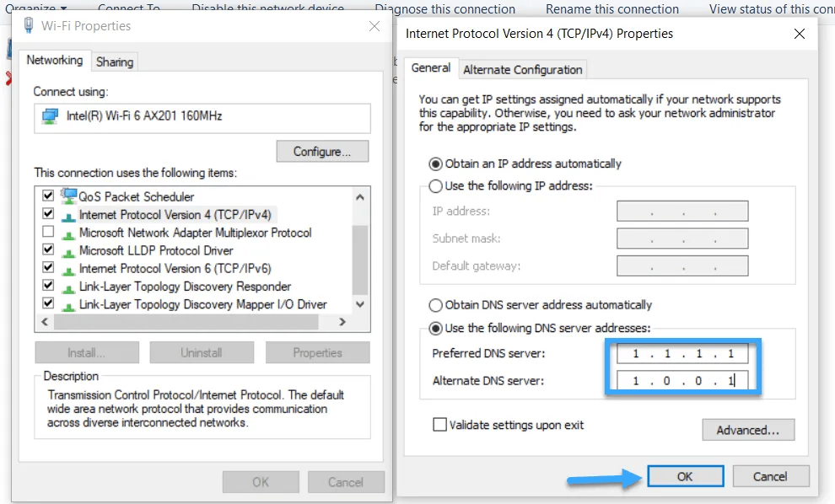The width and height of the screenshot is (835, 504).
Task: Select QoS Packet Scheduler row text
Action: point(137,197)
